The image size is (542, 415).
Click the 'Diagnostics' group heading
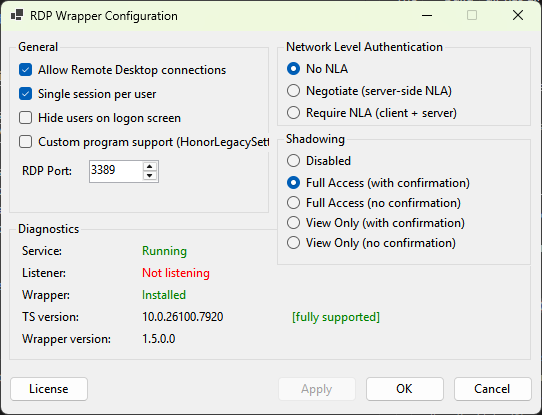click(49, 229)
